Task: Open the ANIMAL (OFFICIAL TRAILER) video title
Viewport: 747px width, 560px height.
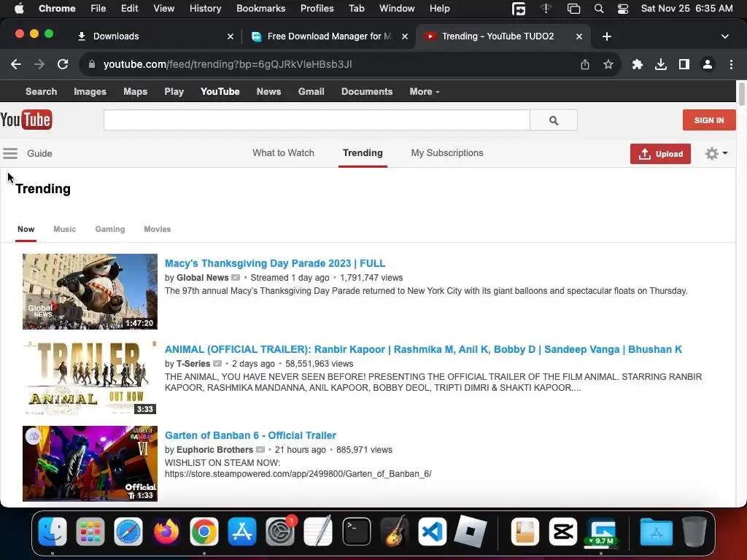Action: coord(423,349)
